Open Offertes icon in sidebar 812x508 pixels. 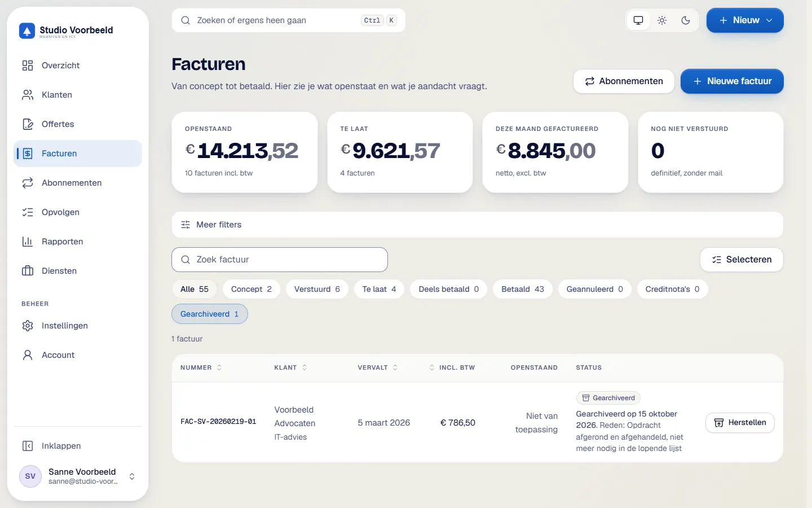pyautogui.click(x=28, y=124)
